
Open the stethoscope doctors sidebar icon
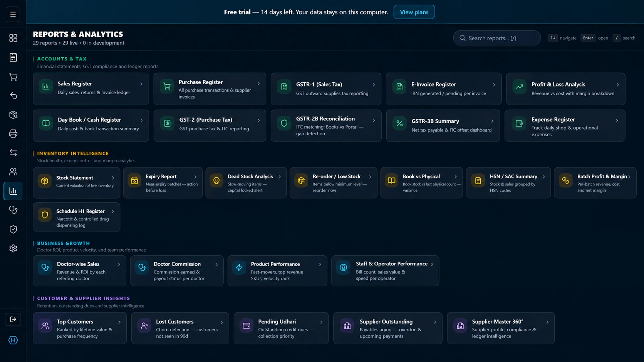point(13,210)
